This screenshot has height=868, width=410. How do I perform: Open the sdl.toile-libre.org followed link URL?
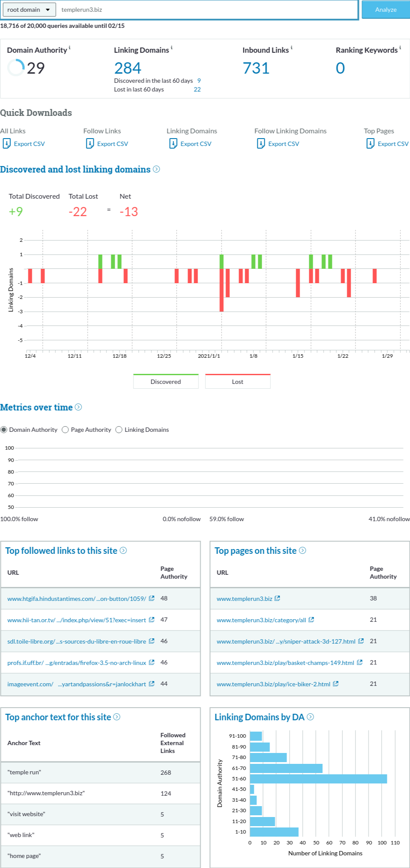click(77, 641)
